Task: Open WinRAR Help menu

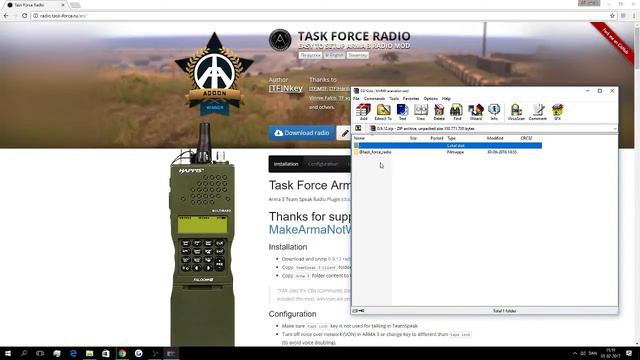Action: pyautogui.click(x=446, y=98)
